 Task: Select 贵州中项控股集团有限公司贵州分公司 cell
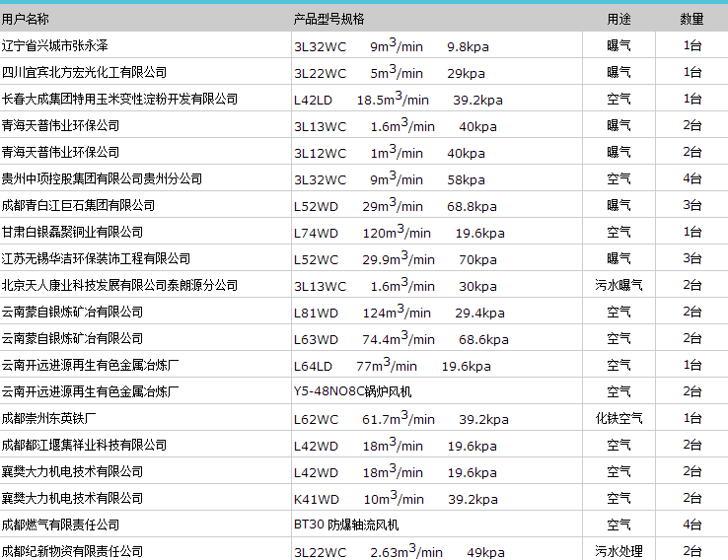point(102,178)
